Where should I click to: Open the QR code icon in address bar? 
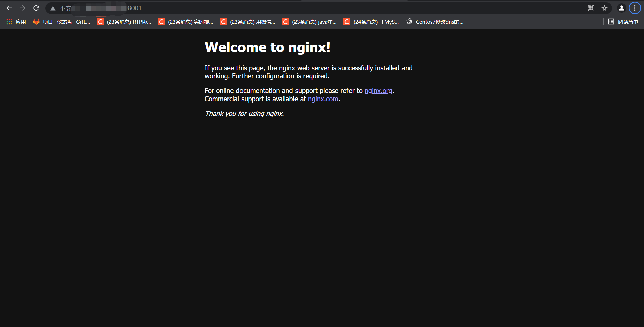point(591,8)
